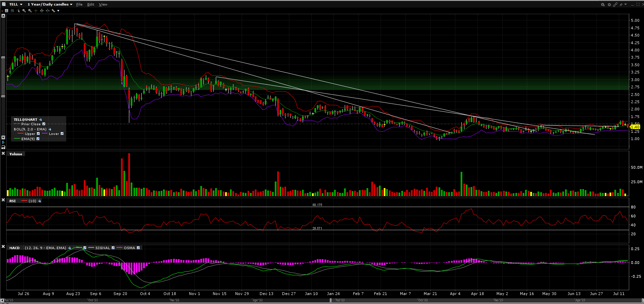Disable the EMA(9) line checkbox

click(38, 139)
